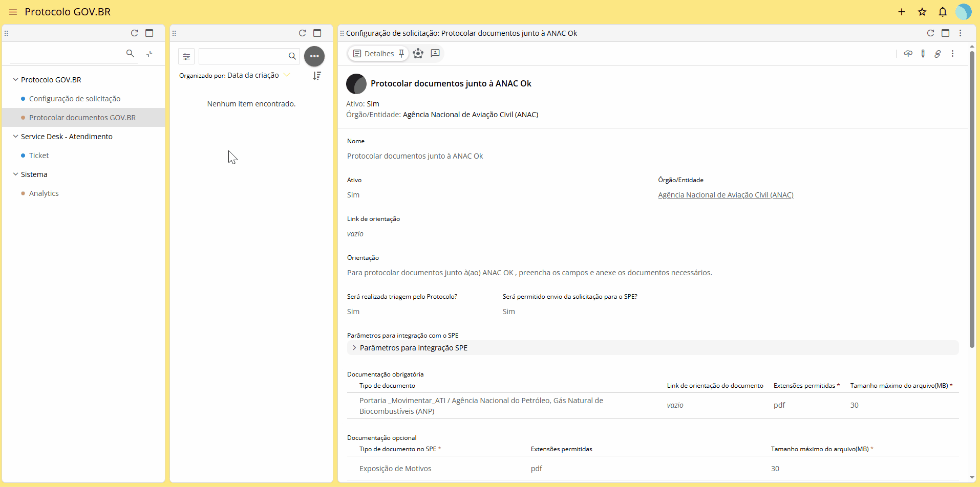Open 'Organizado por' Data da criação dropdown

click(258, 75)
